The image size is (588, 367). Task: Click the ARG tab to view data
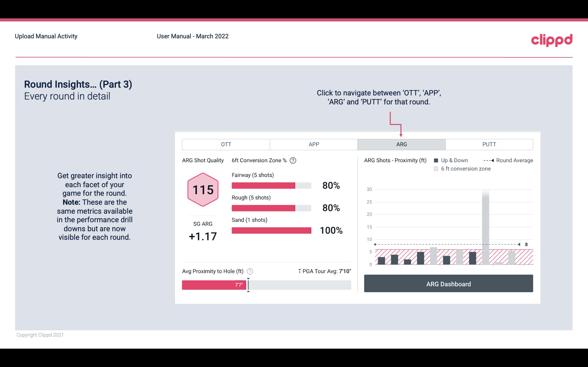401,144
